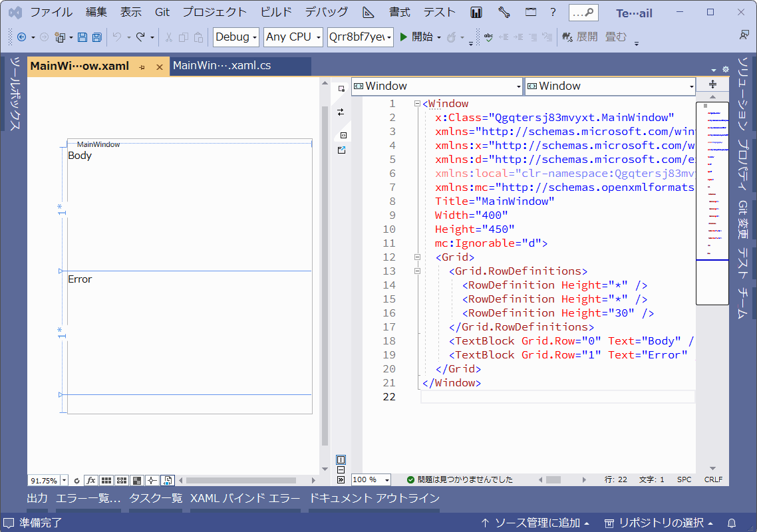The width and height of the screenshot is (757, 532).
Task: Open the ビルド menu
Action: [x=276, y=13]
